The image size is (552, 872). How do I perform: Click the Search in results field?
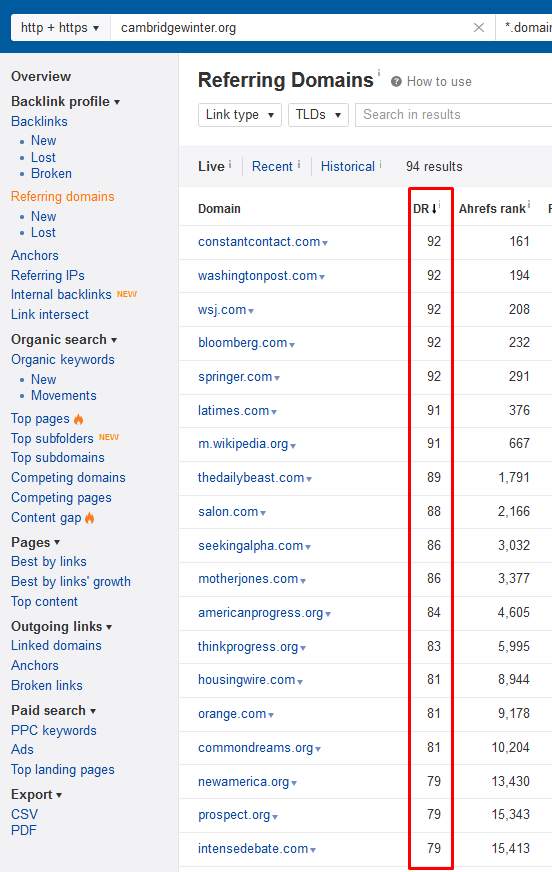click(453, 115)
